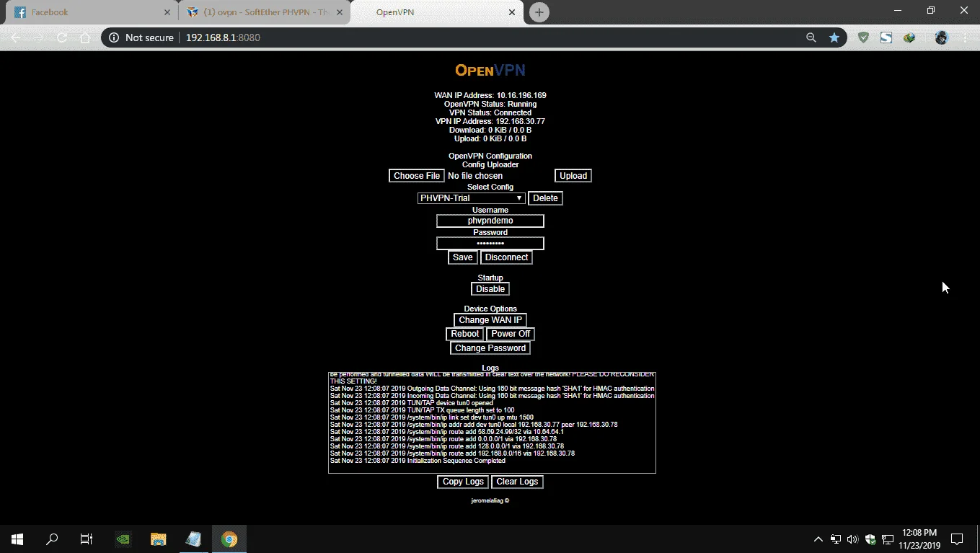Open Task View on taskbar
The height and width of the screenshot is (553, 980).
coord(87,539)
